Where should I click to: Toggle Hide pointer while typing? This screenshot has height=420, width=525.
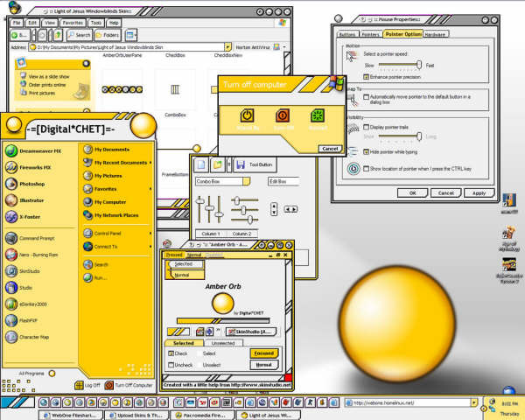tap(366, 151)
